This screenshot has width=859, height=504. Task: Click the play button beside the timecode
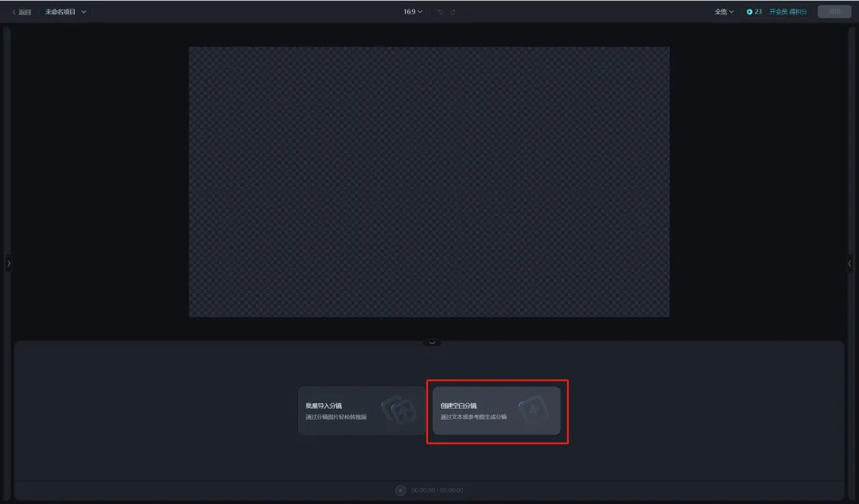coord(400,490)
